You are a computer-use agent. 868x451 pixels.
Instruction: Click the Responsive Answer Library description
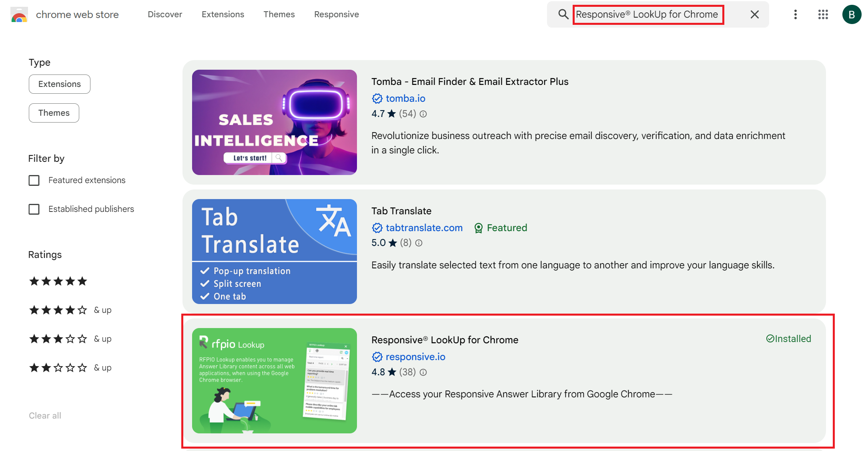click(x=522, y=395)
